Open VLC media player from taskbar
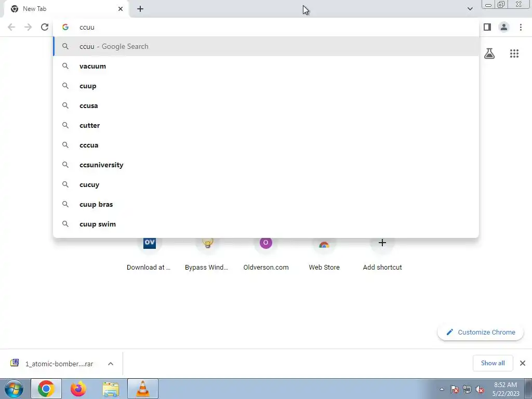The image size is (532, 399). 143,389
